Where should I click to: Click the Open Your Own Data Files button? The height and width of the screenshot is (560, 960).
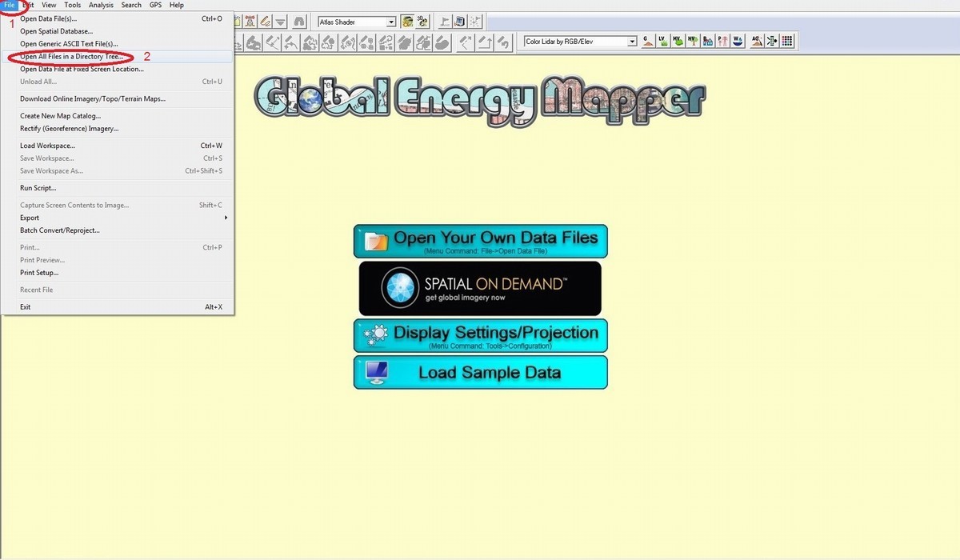(481, 241)
